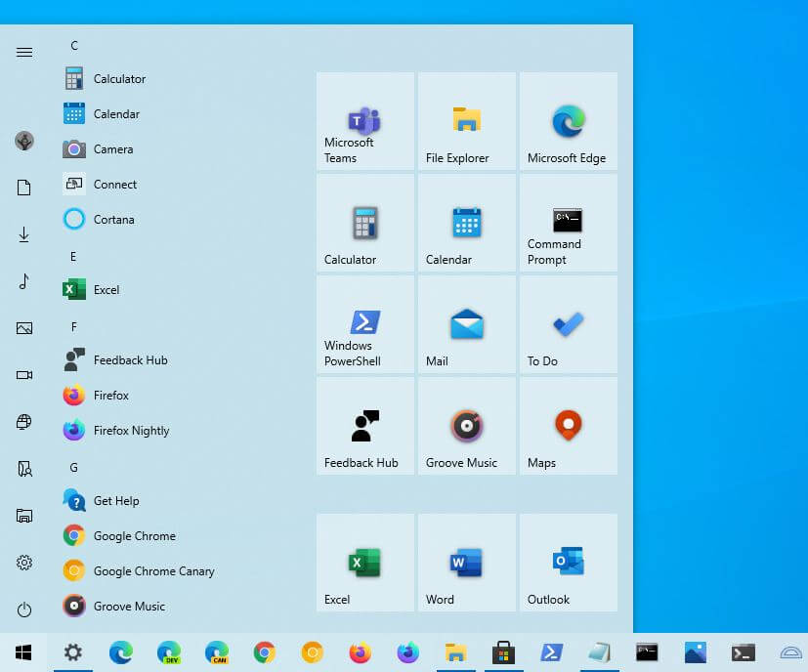Open Edge Canary from the taskbar
808x672 pixels.
point(217,652)
